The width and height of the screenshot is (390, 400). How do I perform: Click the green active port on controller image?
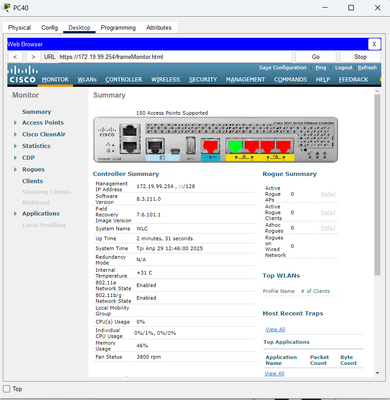click(235, 147)
